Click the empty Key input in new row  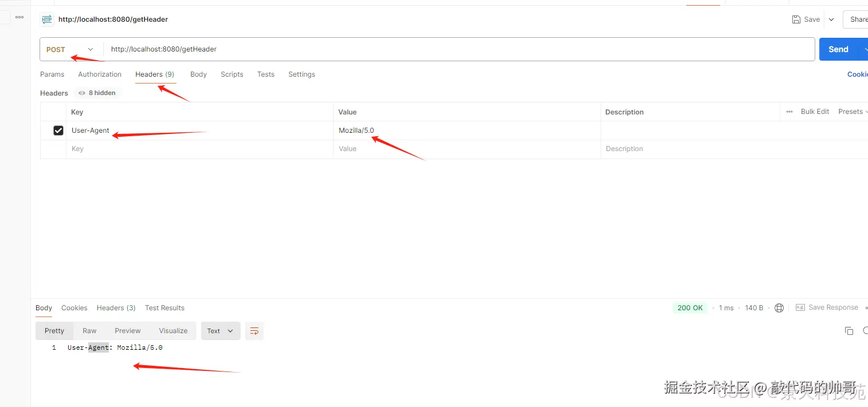tap(199, 149)
